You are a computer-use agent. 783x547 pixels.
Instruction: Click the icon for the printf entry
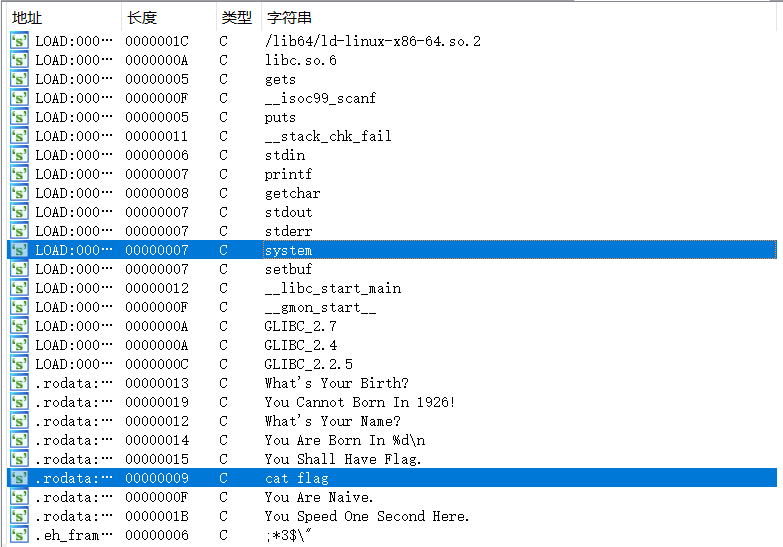tap(19, 174)
